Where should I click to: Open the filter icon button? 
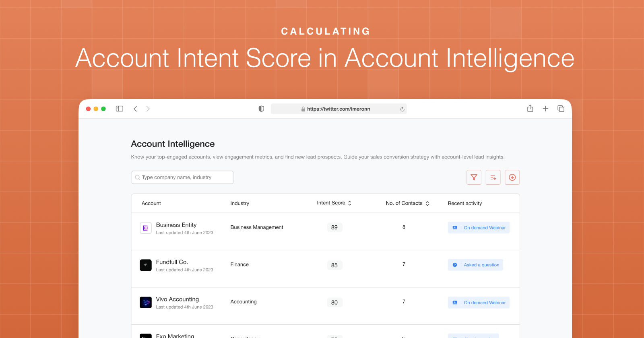coord(474,177)
